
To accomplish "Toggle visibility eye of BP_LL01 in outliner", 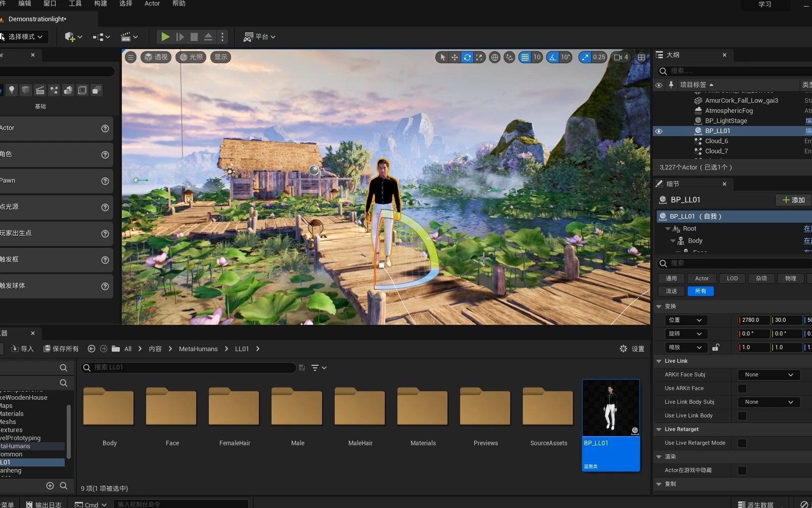I will point(659,131).
